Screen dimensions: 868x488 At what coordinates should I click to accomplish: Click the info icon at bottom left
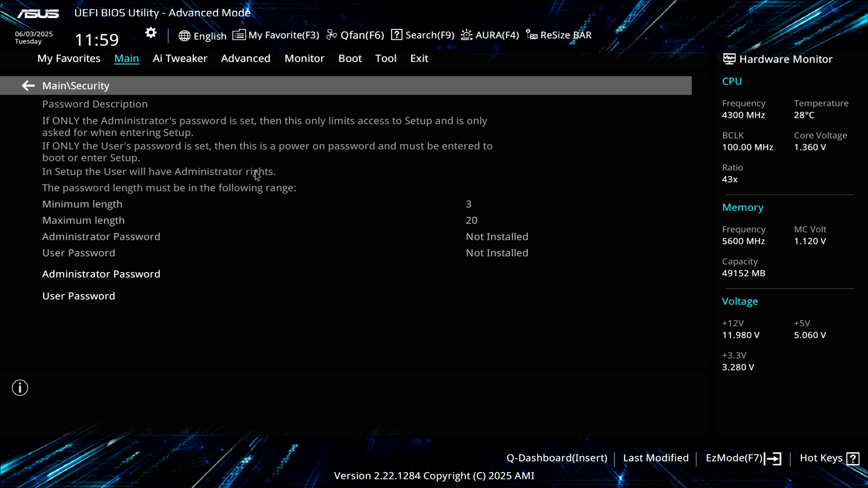(20, 388)
